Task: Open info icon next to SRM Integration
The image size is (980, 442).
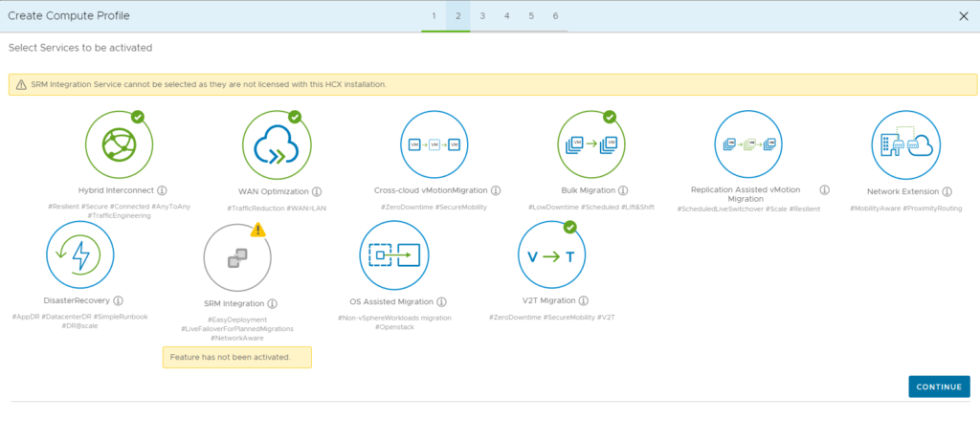Action: tap(272, 303)
